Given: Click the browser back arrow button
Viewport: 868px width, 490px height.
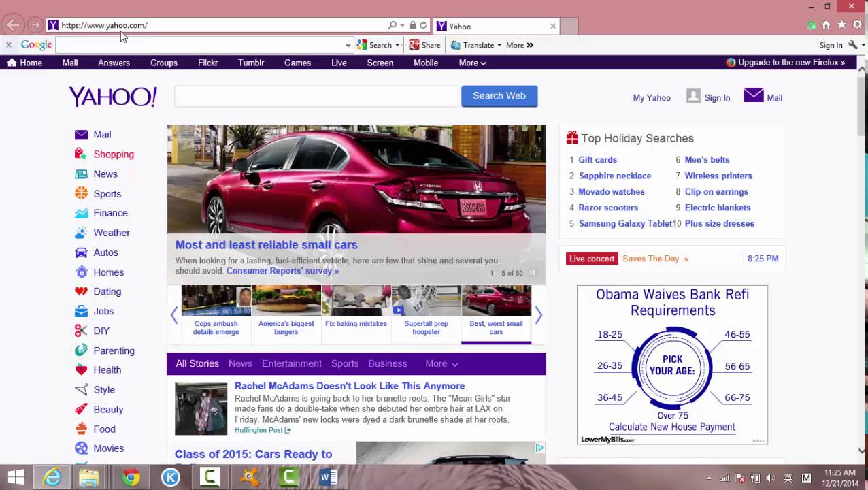Looking at the screenshot, I should [x=13, y=25].
